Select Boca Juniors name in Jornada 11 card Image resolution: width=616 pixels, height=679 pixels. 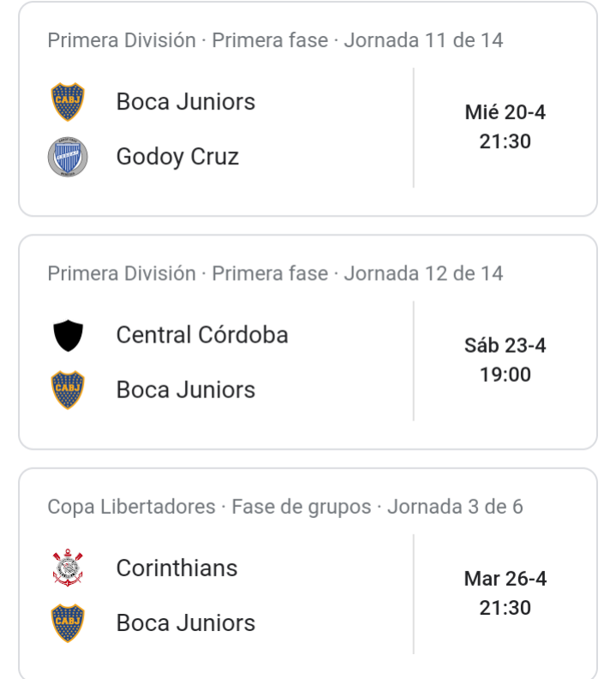(x=186, y=102)
